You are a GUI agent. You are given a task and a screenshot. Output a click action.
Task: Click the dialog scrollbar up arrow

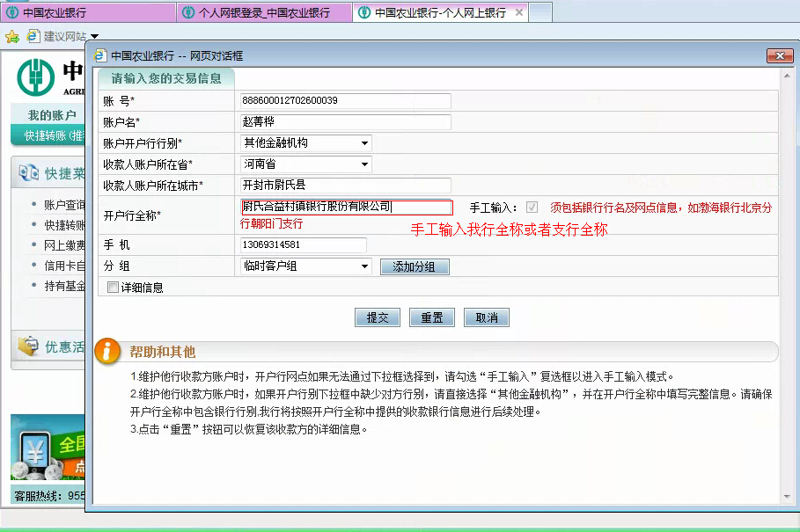[x=787, y=76]
